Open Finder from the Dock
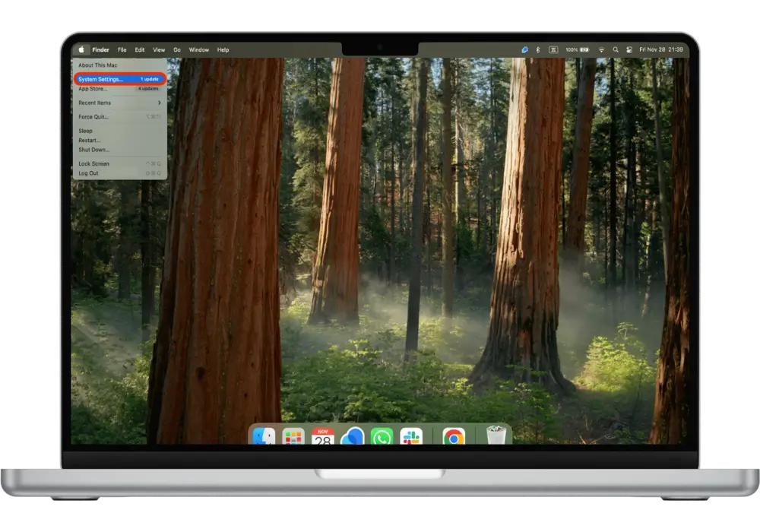Screen dimensions: 760x532 coord(264,436)
